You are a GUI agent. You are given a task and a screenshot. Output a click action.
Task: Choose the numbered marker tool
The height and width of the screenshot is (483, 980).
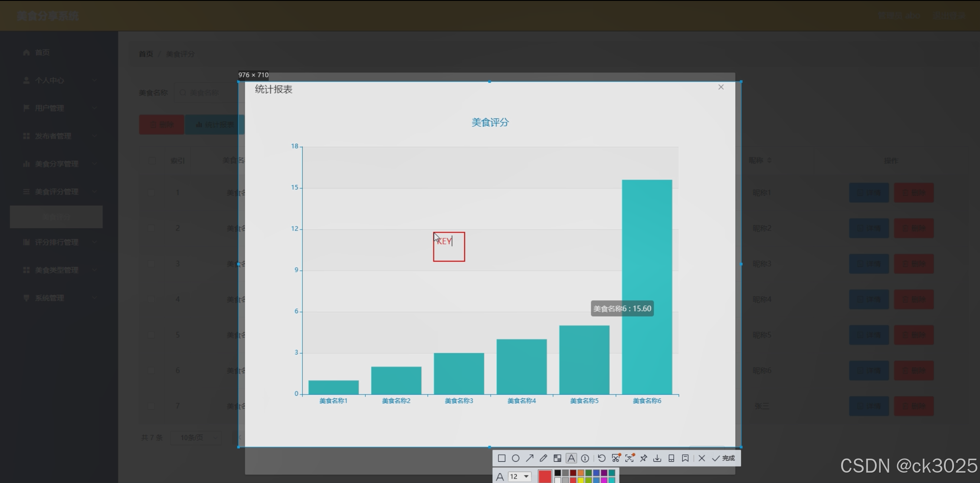pos(585,458)
